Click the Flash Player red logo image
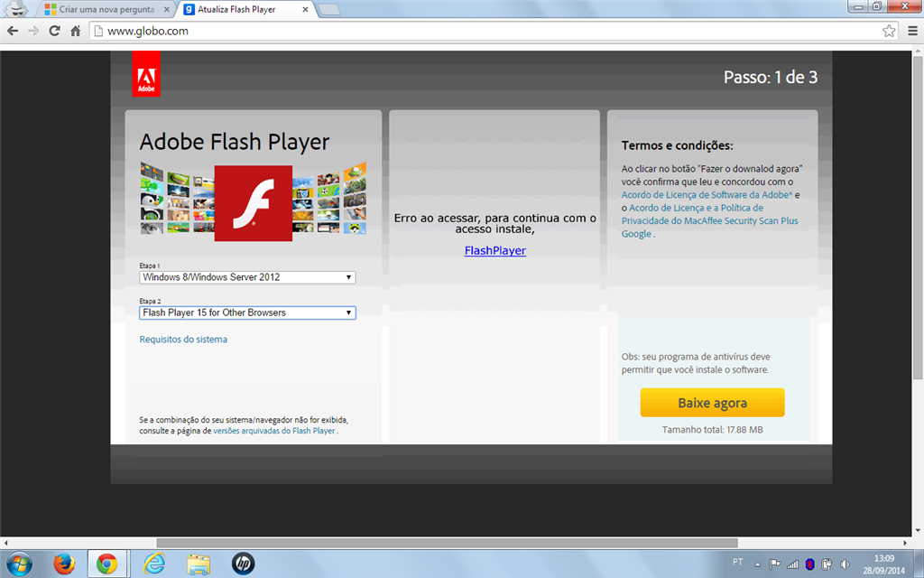Image resolution: width=924 pixels, height=578 pixels. tap(254, 203)
